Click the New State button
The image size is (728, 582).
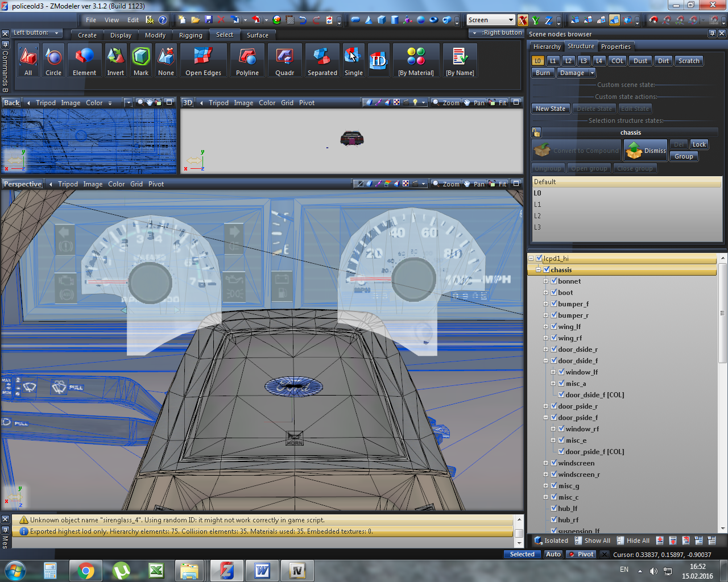(550, 109)
